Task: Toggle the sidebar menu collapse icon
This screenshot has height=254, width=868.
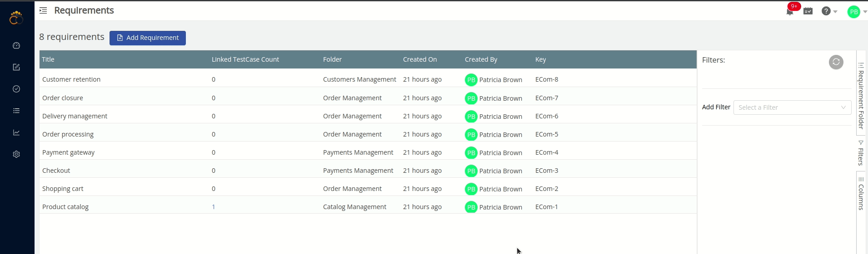Action: [43, 10]
